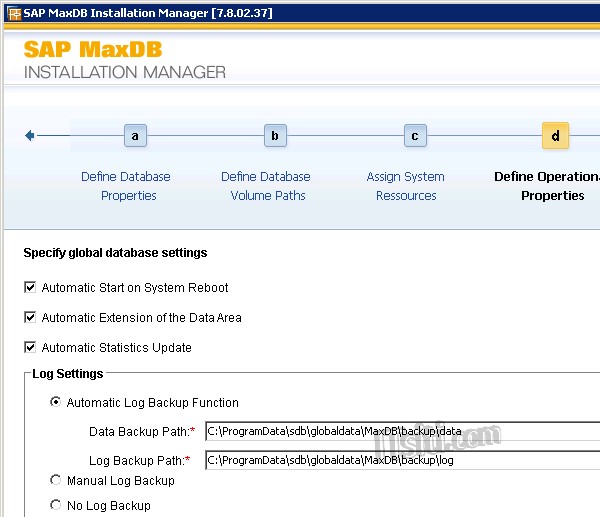
Task: Click the Log Backup Path label
Action: (139, 460)
